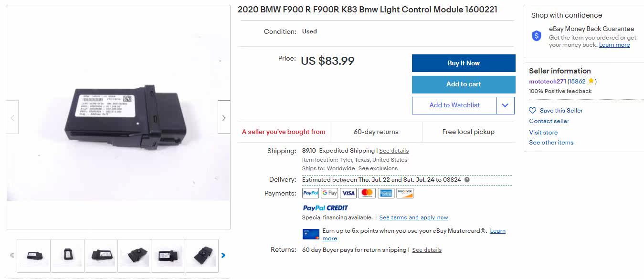This screenshot has width=644, height=279.
Task: Click the eBay Money Back Guarantee shield icon
Action: coord(537,36)
